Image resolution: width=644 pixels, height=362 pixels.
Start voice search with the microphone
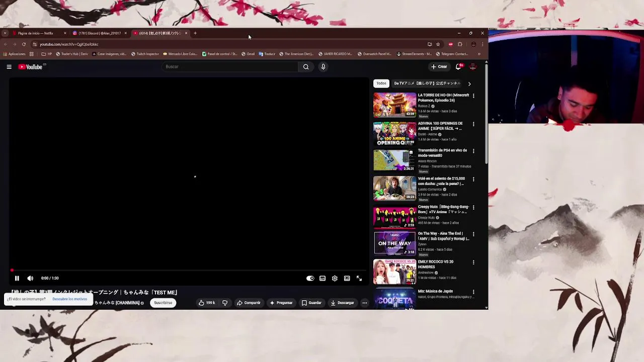323,66
